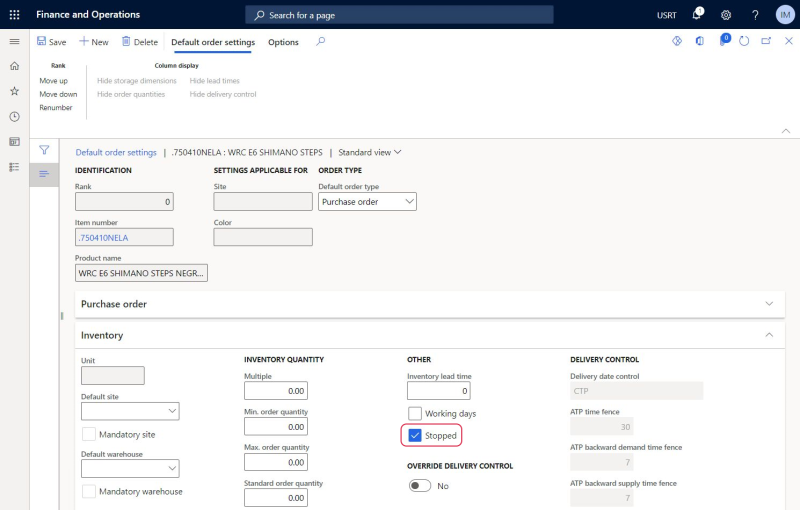
Task: Click the Product name field
Action: point(141,273)
